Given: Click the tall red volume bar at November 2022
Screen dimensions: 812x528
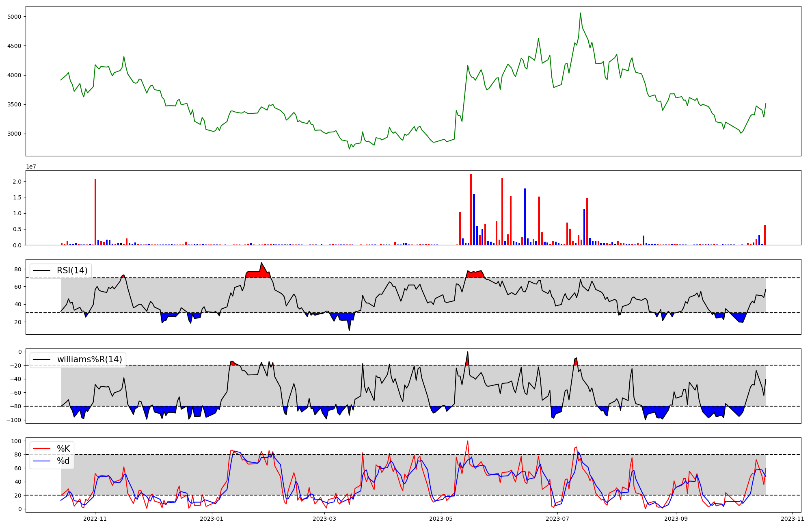Looking at the screenshot, I should pyautogui.click(x=95, y=211).
